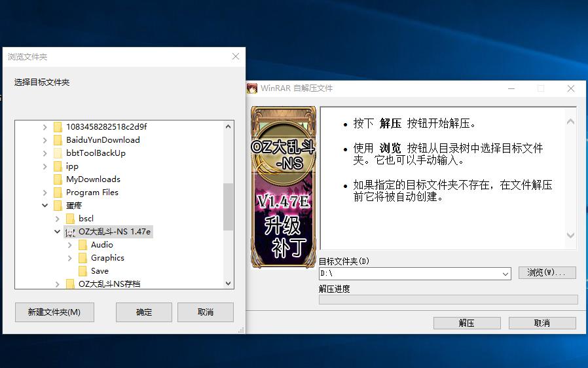Screen dimensions: 588x368
Task: Expand the bbtToolBackUp folder
Action: [45, 153]
